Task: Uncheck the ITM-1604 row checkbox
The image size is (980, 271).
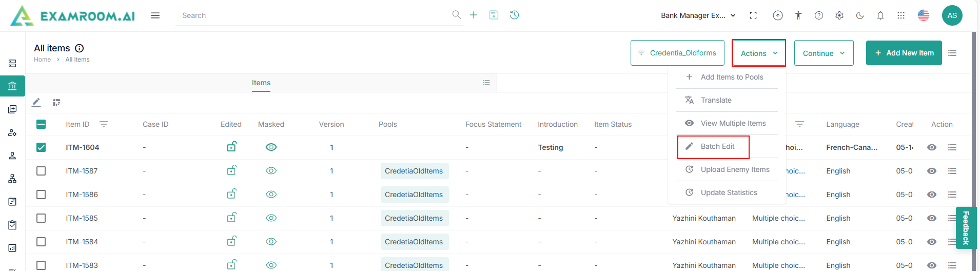Action: (41, 147)
